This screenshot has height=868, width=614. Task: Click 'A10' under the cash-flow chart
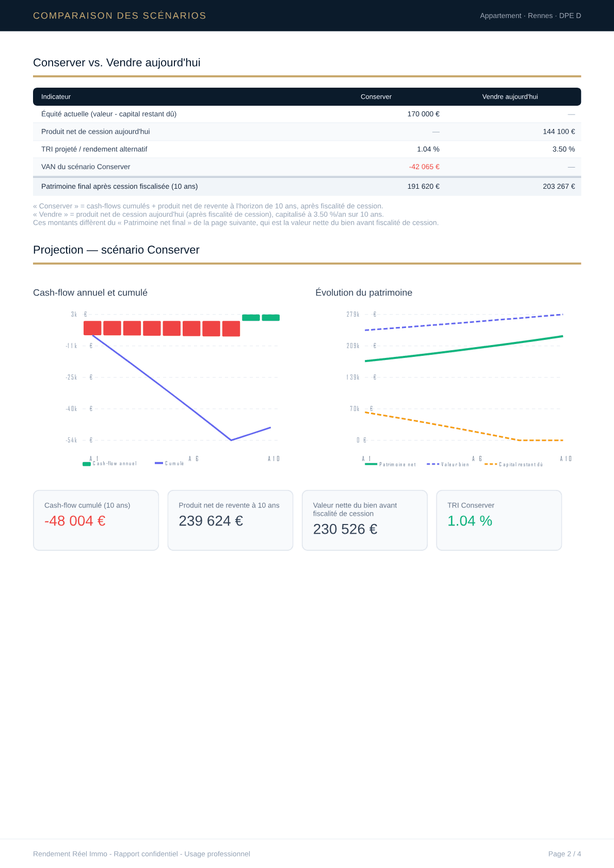point(273,458)
